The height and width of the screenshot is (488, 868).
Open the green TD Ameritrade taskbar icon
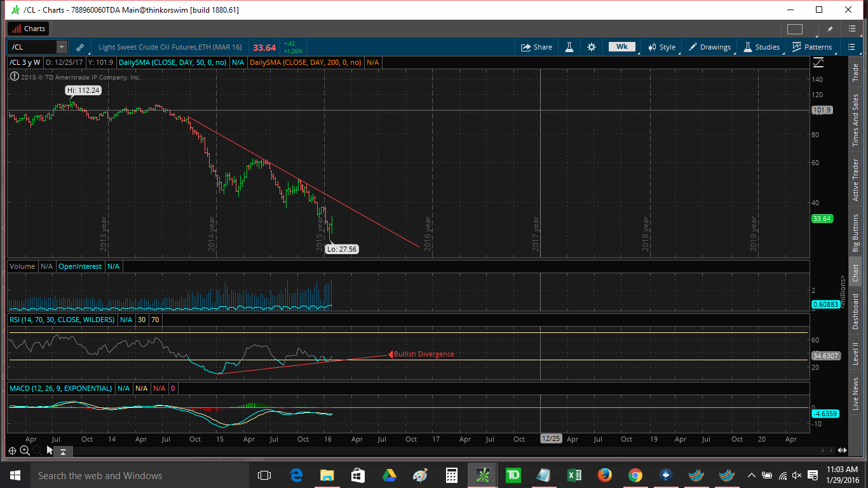513,475
